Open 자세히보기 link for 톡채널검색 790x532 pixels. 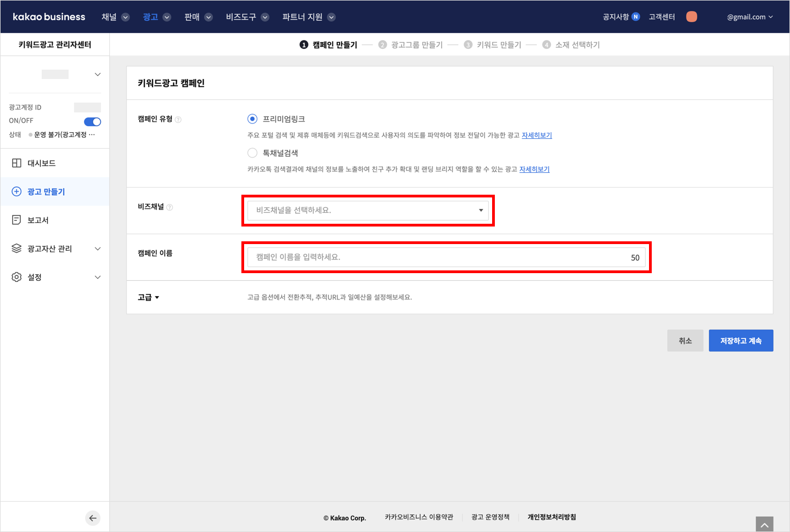click(534, 169)
